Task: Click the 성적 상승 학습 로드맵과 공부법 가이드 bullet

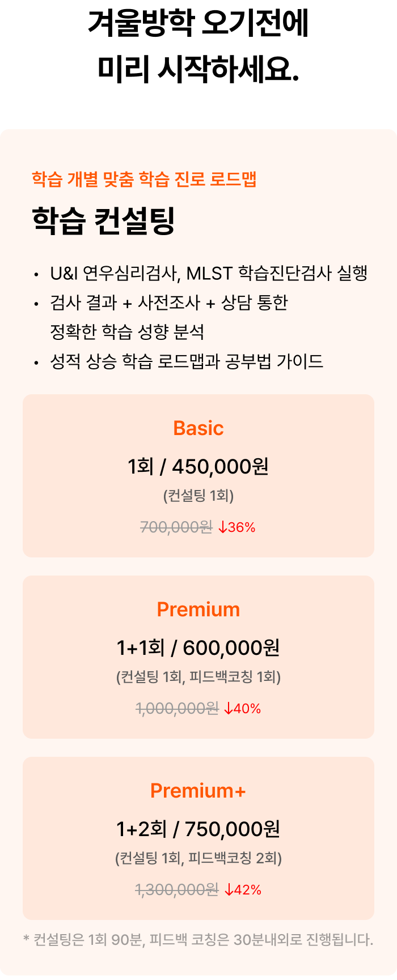Action: pyautogui.click(x=187, y=361)
